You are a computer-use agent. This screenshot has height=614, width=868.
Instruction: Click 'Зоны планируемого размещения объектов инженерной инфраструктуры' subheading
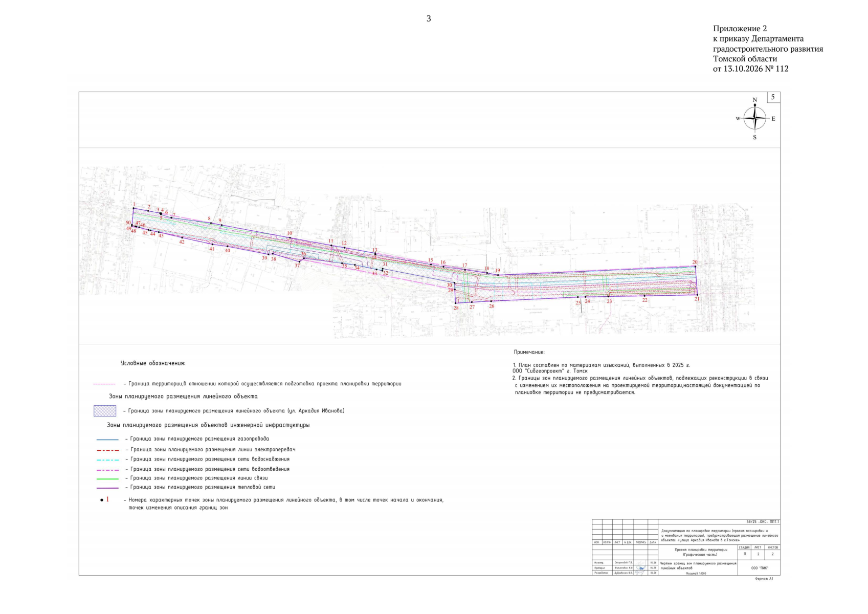[208, 425]
